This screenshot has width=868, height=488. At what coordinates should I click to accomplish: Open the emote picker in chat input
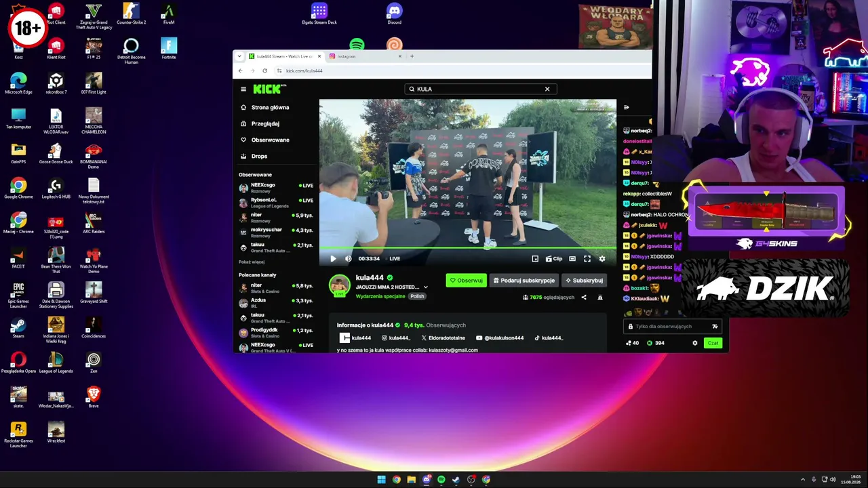[x=715, y=327]
